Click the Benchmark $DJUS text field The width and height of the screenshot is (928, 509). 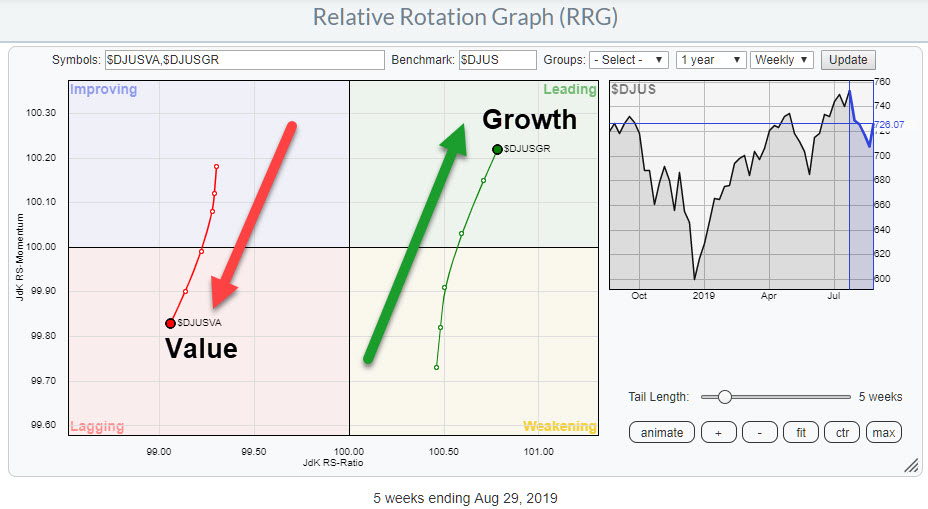[x=497, y=60]
